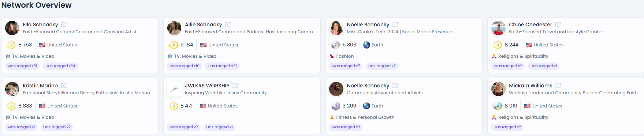Open the Chloe Chedester name link
The height and width of the screenshot is (136, 644).
(x=531, y=24)
